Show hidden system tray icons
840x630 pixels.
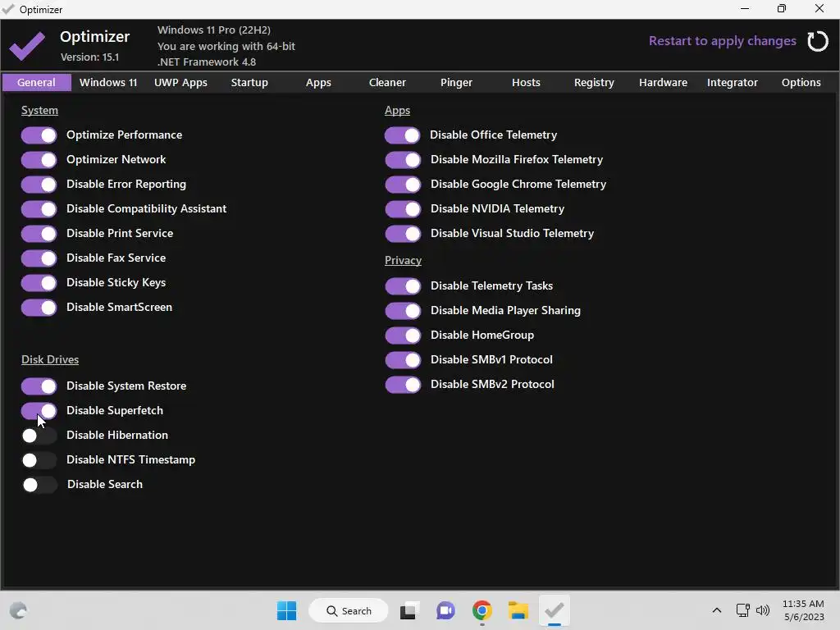click(717, 610)
